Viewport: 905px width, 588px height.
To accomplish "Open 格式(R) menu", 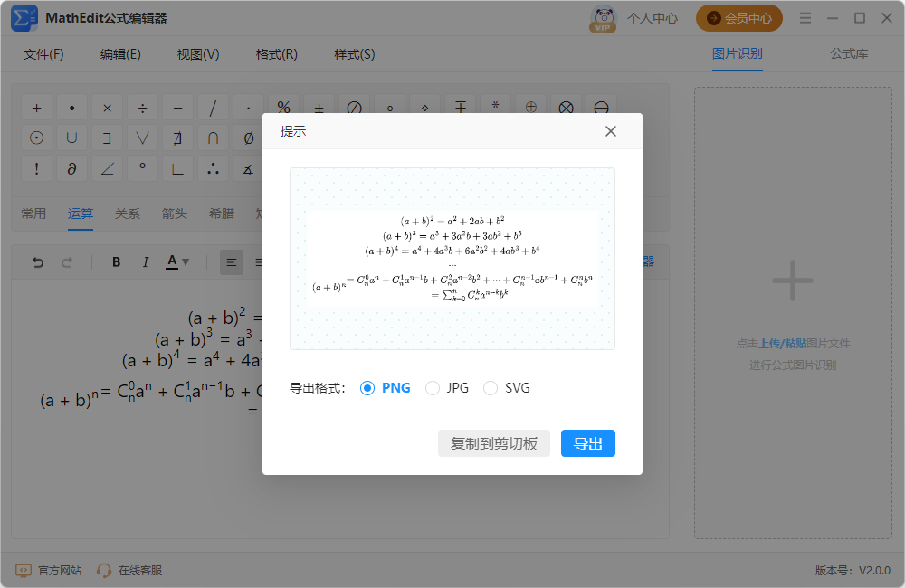I will (x=276, y=54).
